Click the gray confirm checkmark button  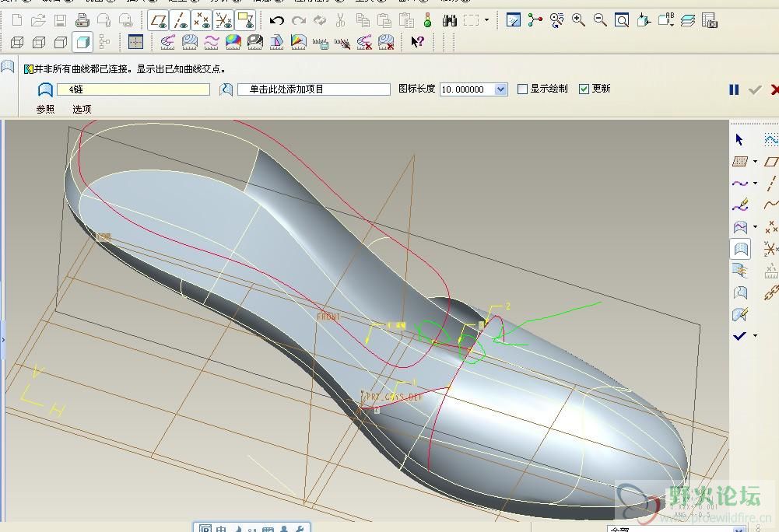tap(755, 89)
